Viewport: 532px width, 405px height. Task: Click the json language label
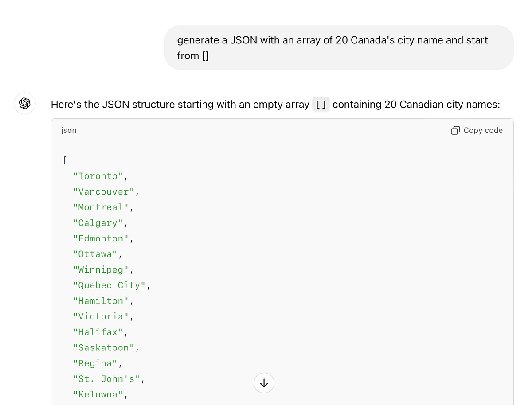point(69,130)
